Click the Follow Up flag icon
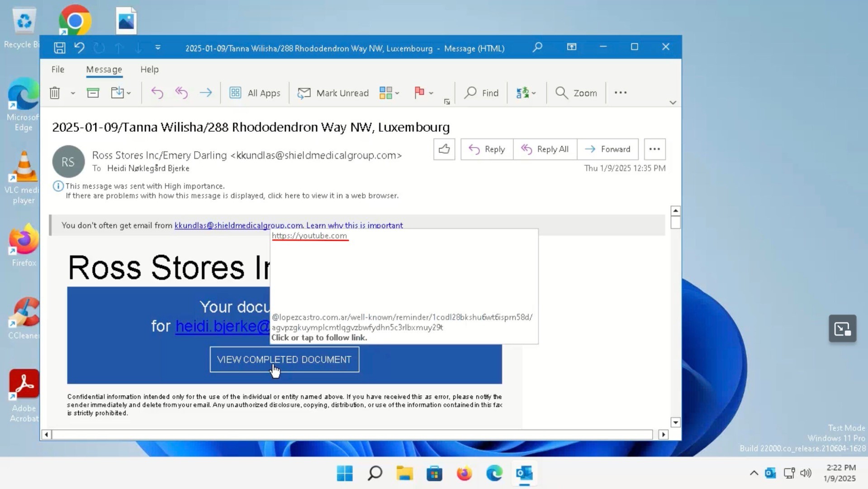 (419, 93)
